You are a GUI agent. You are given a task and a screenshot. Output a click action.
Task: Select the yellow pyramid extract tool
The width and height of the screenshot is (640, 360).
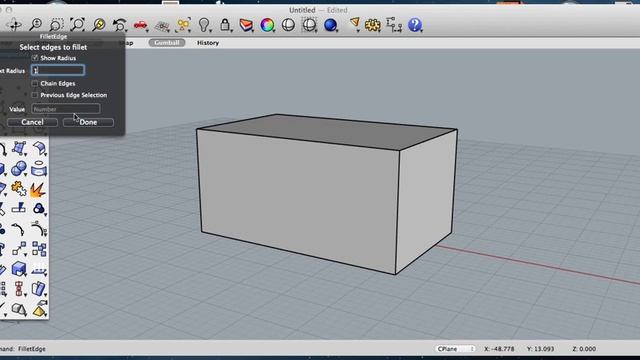40,310
